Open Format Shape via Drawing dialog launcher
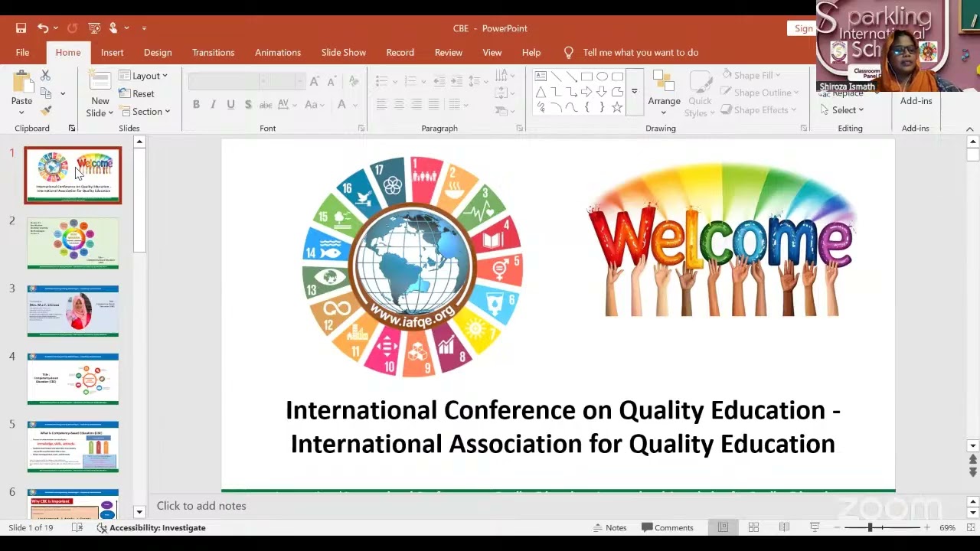 [x=804, y=129]
